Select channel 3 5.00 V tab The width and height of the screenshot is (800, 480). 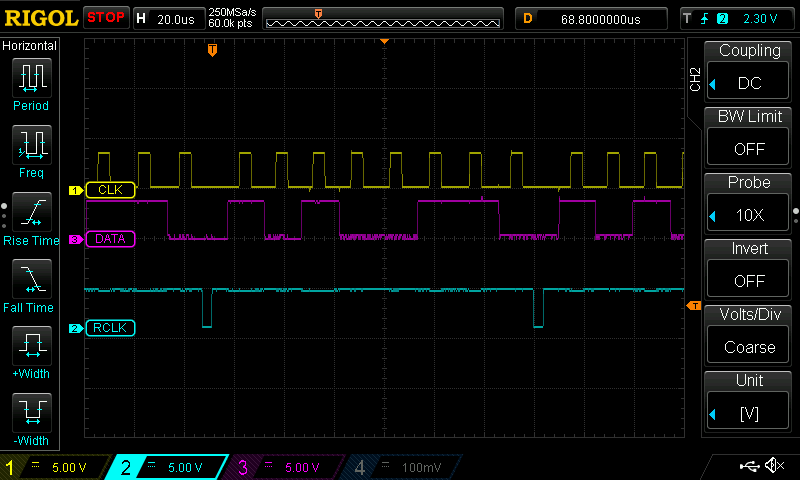[x=286, y=467]
